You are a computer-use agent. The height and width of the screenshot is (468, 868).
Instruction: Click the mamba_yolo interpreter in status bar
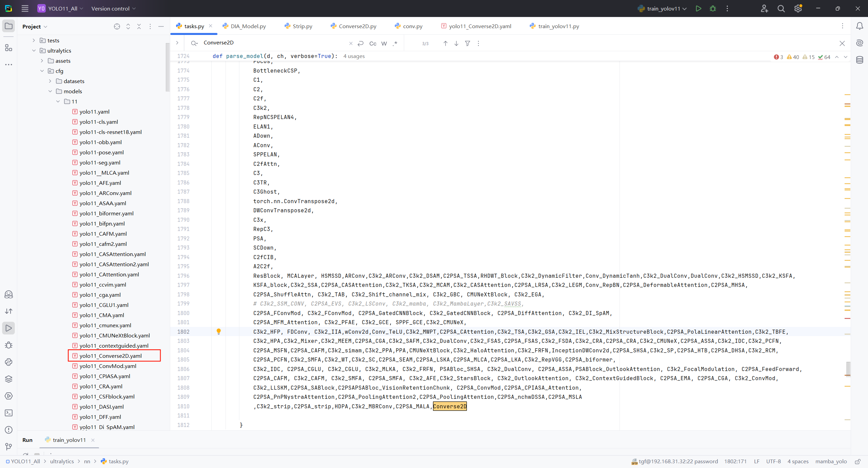point(831,461)
